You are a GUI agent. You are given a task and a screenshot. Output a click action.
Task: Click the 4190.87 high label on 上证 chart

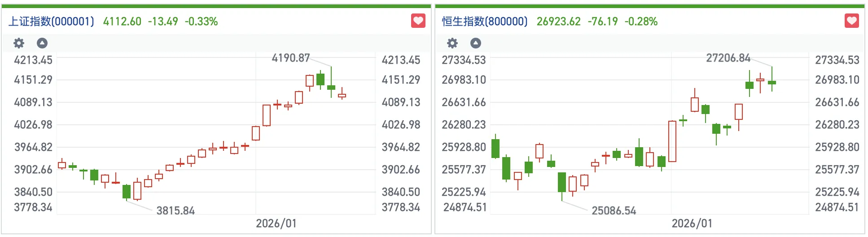(x=291, y=58)
